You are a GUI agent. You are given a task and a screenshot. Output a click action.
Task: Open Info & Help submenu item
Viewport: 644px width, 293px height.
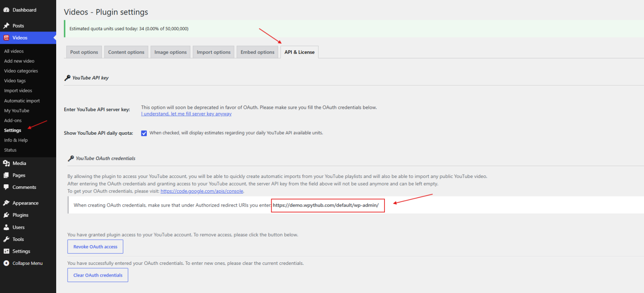click(x=16, y=140)
